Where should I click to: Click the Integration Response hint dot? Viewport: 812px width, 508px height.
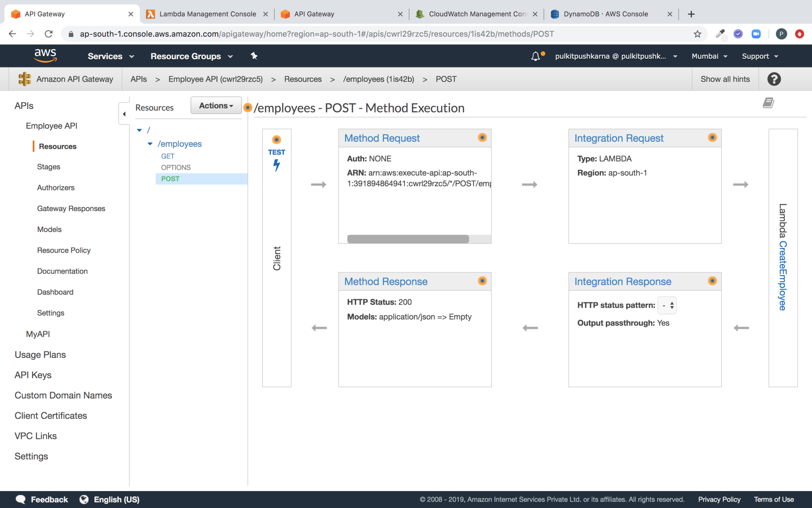pyautogui.click(x=712, y=281)
